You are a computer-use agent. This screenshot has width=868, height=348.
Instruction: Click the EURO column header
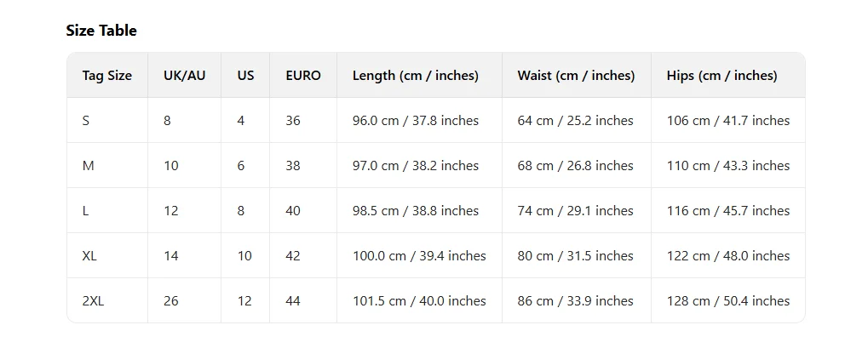(303, 76)
